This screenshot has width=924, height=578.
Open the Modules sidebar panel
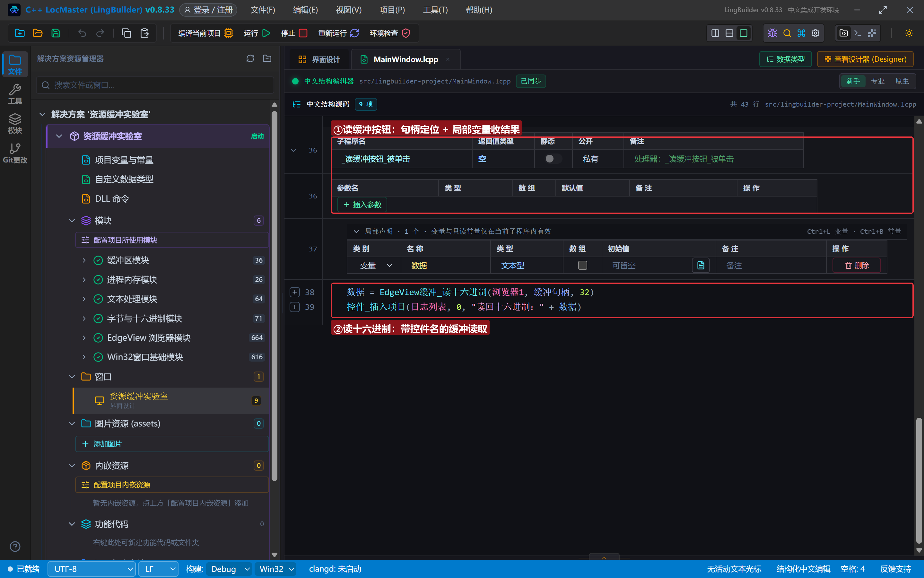pos(15,124)
